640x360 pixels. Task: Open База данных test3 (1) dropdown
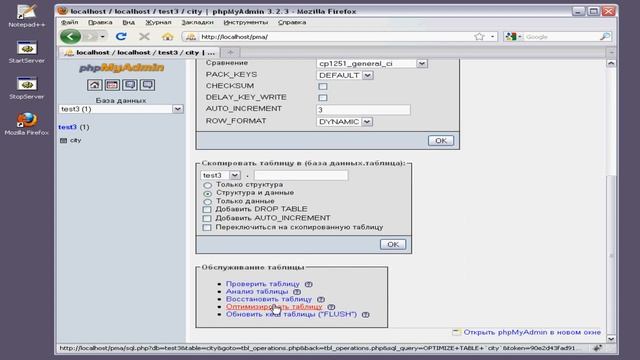tap(121, 109)
